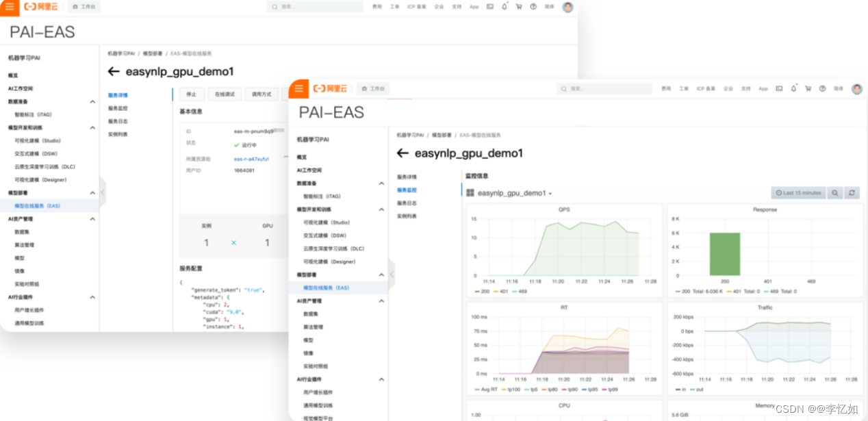This screenshot has width=868, height=421.
Task: Click the 停止 button in back window
Action: [192, 94]
